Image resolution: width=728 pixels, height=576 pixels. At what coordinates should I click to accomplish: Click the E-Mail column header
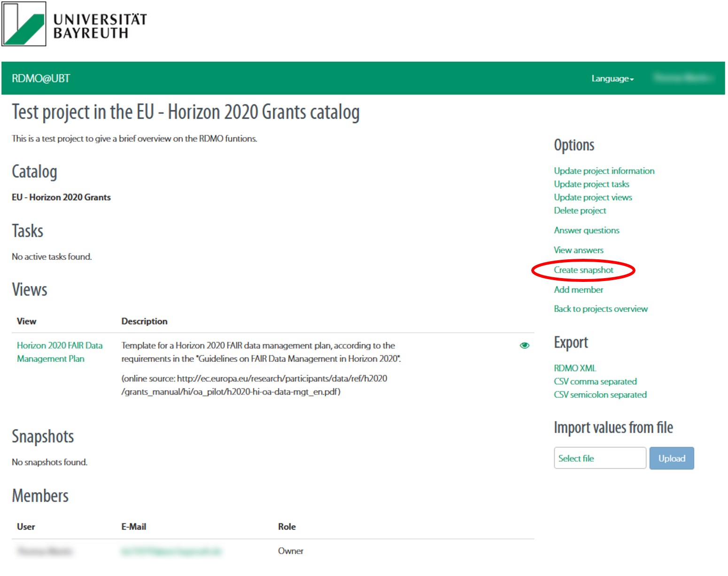point(133,527)
